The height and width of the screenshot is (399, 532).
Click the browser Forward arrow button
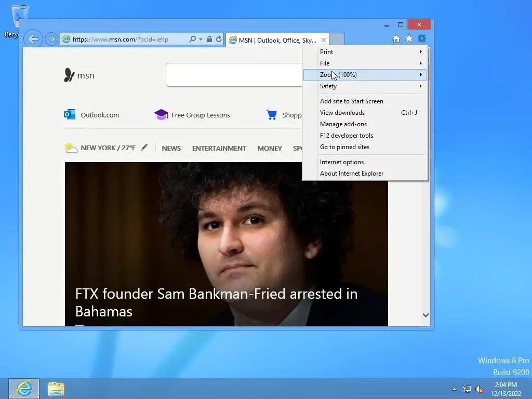coord(51,39)
